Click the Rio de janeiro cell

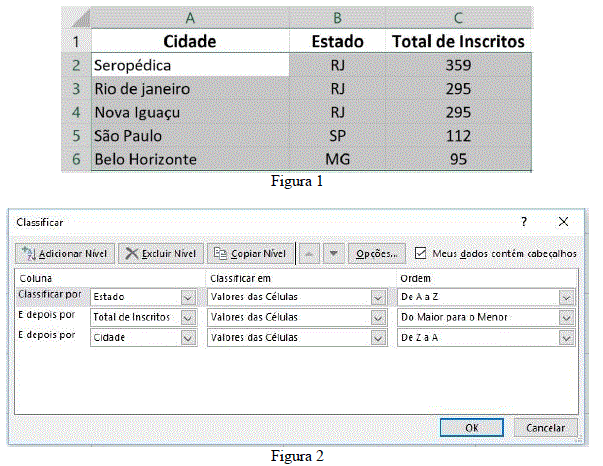[x=190, y=89]
